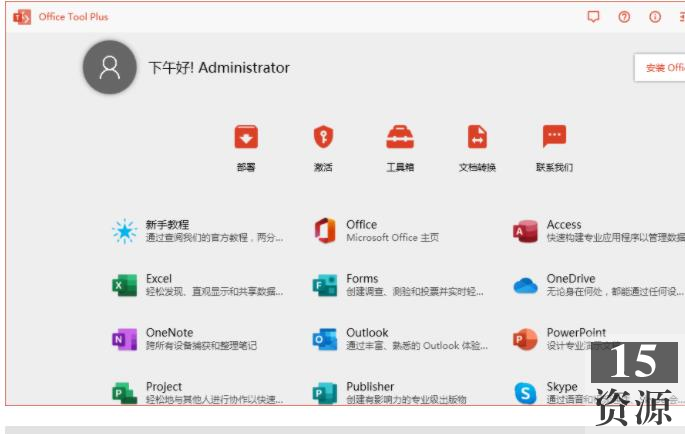The height and width of the screenshot is (434, 685).
Task: Open the PowerPoint title link
Action: 576,333
